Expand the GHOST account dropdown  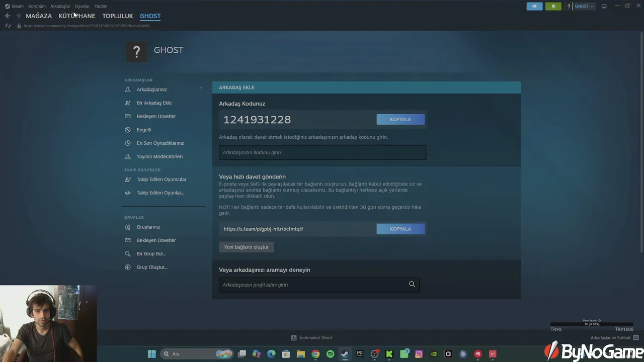point(584,6)
